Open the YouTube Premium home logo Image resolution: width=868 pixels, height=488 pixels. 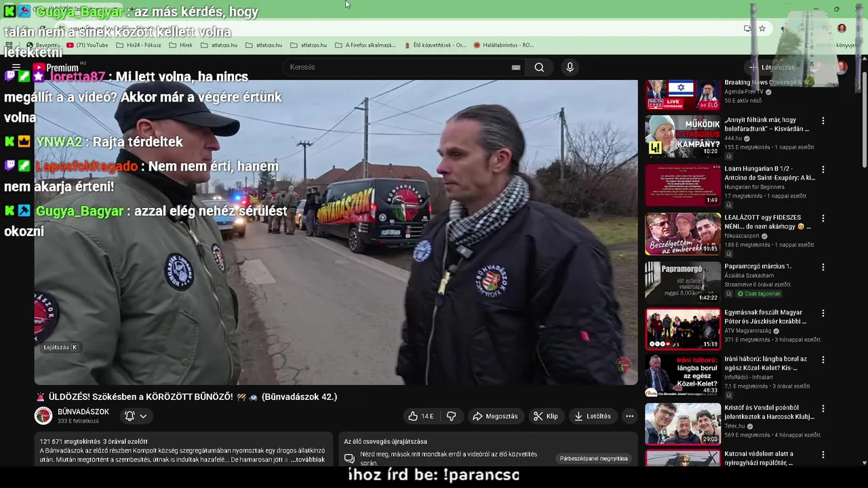click(56, 68)
